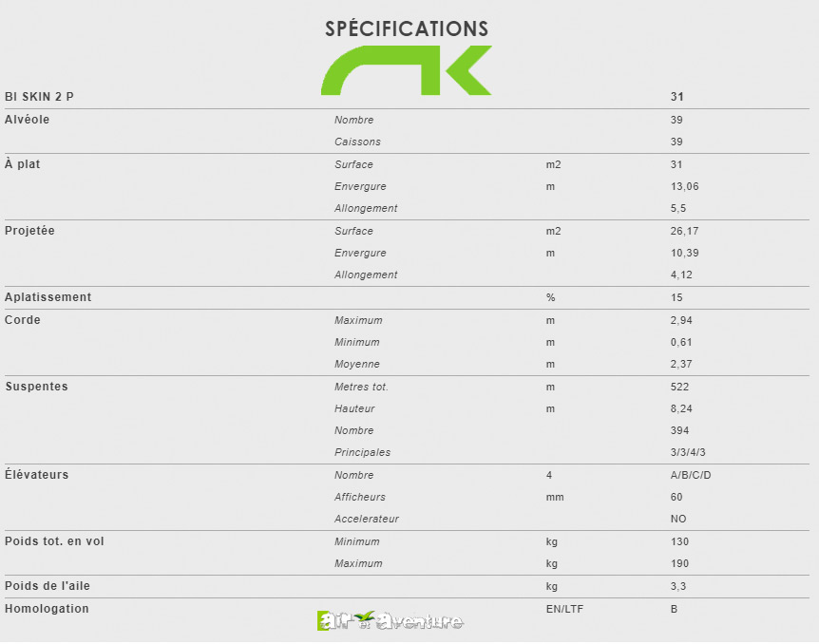Click the SPÉCIFICATIONS heading
819x644 pixels.
point(407,28)
